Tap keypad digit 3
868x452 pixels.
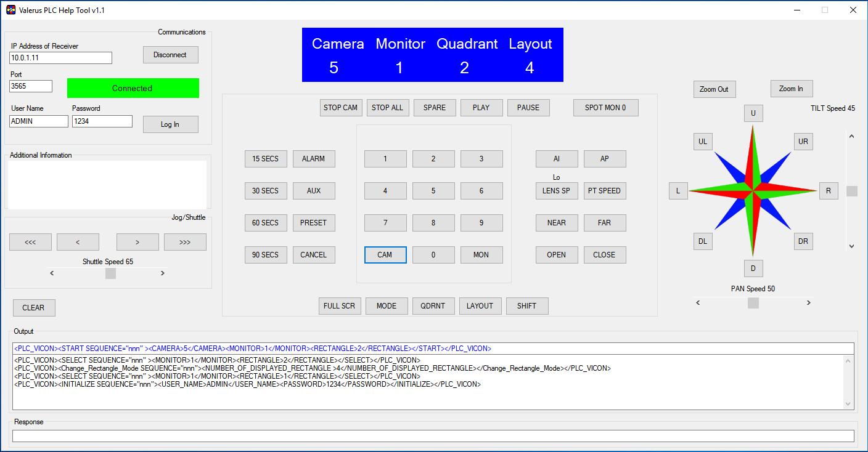(x=481, y=159)
